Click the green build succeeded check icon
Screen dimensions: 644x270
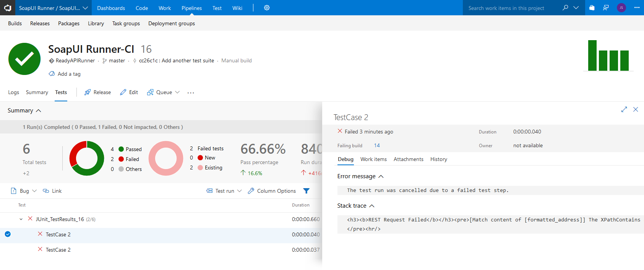(x=24, y=59)
